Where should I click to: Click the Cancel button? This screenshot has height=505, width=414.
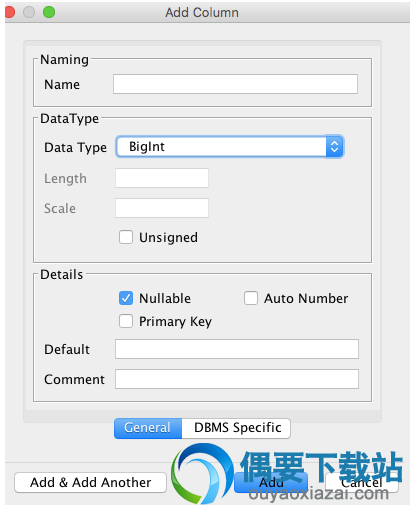click(362, 482)
